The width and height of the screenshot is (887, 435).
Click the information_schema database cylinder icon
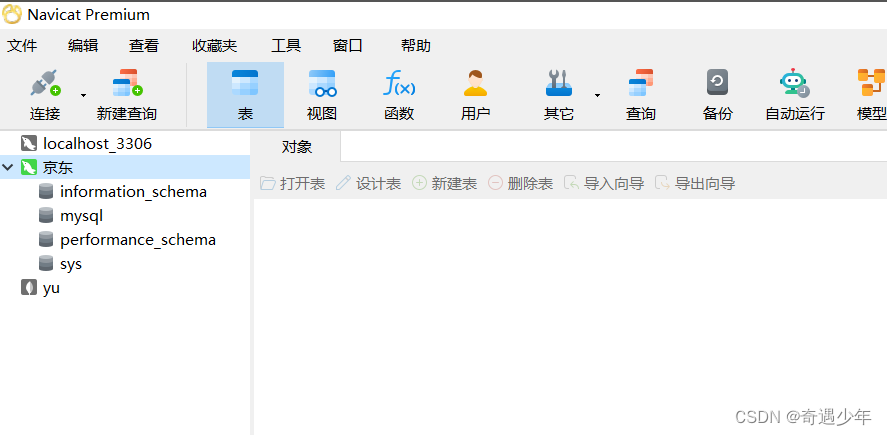click(x=46, y=192)
